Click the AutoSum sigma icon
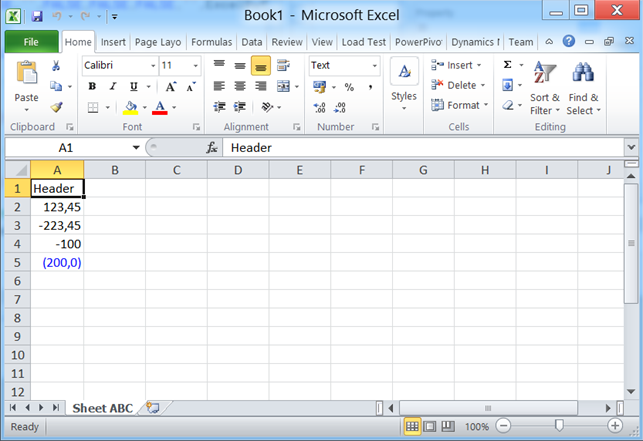The height and width of the screenshot is (441, 643). coord(508,65)
